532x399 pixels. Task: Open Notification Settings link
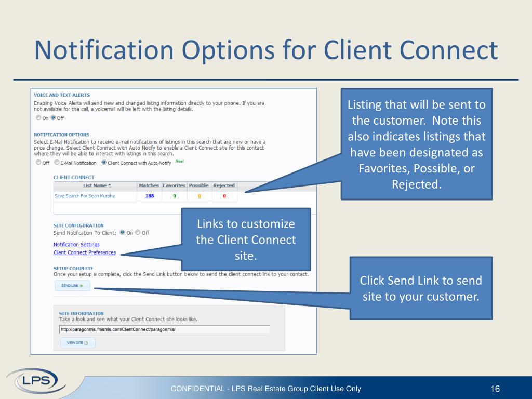click(x=76, y=245)
